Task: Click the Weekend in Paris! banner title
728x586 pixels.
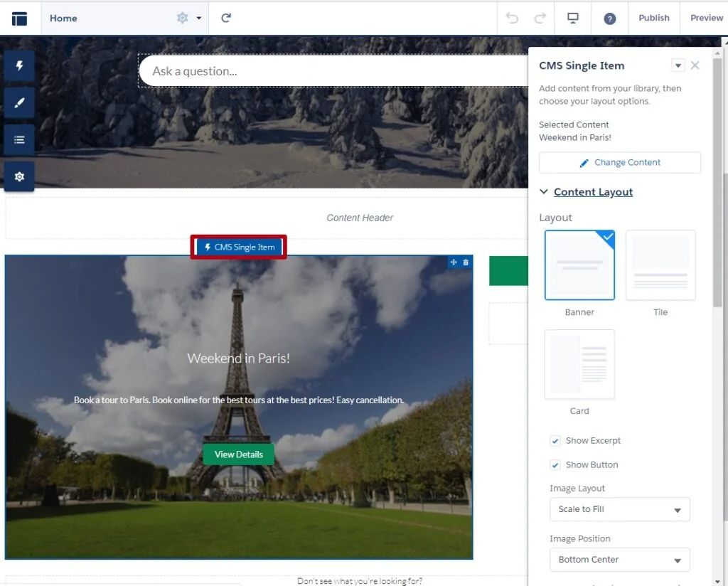Action: pos(239,358)
